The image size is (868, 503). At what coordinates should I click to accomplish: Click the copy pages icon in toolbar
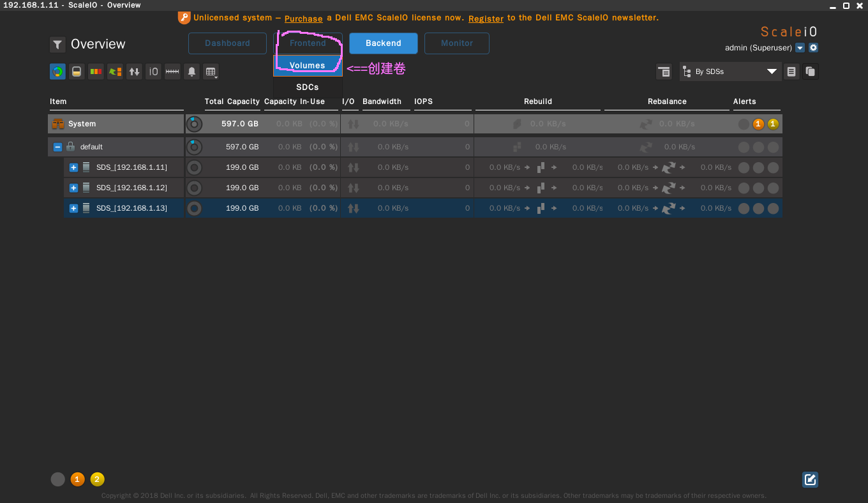tap(811, 71)
